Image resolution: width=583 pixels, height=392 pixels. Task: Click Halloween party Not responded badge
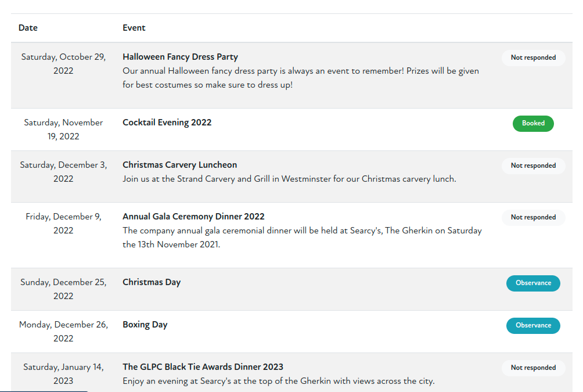click(533, 57)
